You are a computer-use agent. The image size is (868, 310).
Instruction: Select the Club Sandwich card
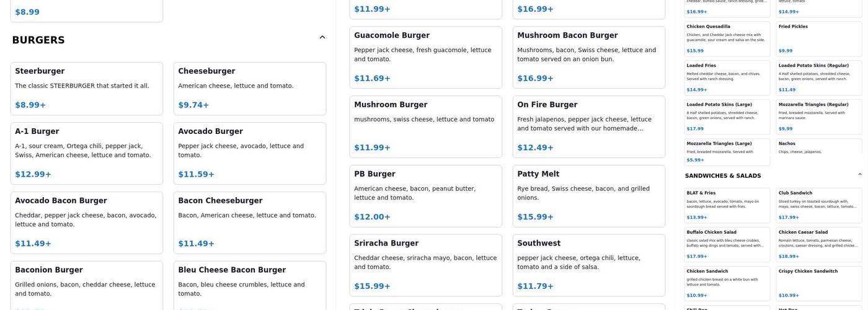(x=818, y=205)
